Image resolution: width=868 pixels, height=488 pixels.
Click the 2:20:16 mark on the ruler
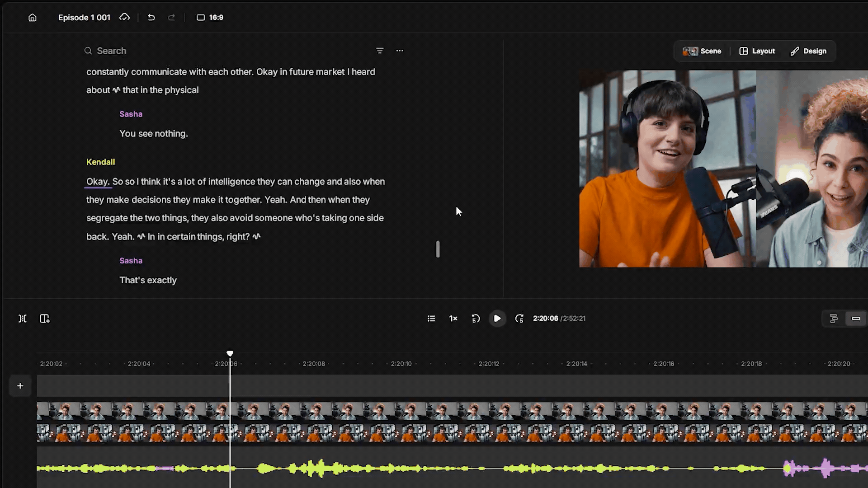click(x=664, y=364)
